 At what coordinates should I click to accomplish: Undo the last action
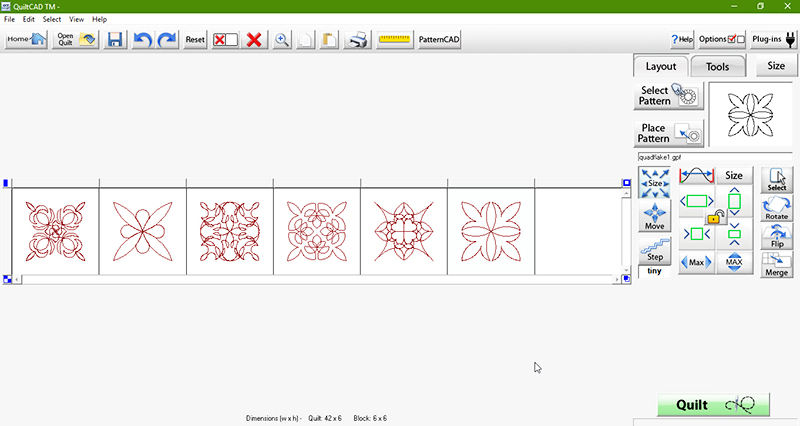(142, 40)
